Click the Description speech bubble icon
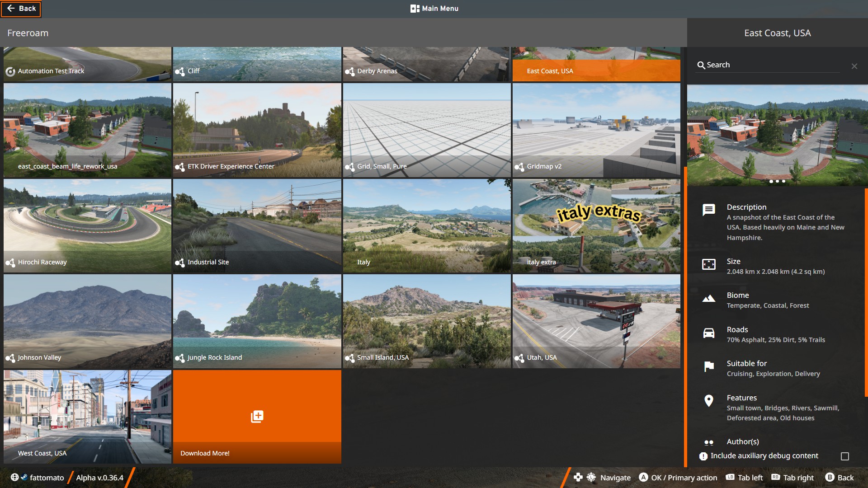 coord(708,210)
